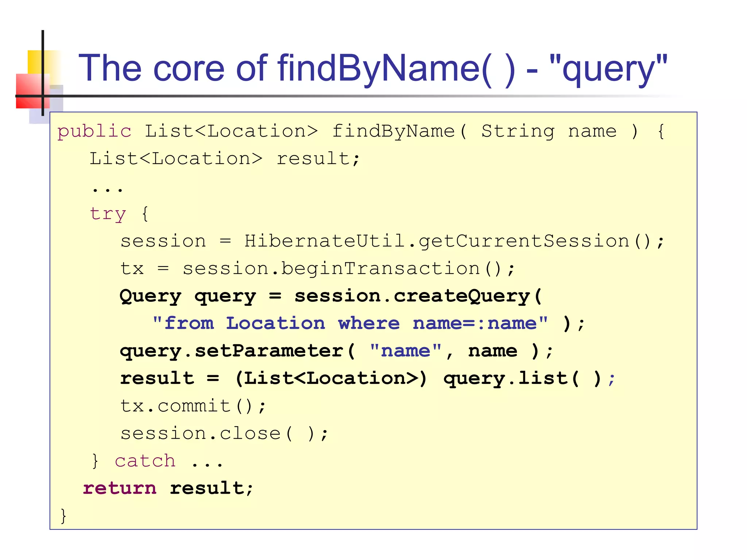747x560 pixels.
Task: Click the final closing brace of the method
Action: pos(63,516)
